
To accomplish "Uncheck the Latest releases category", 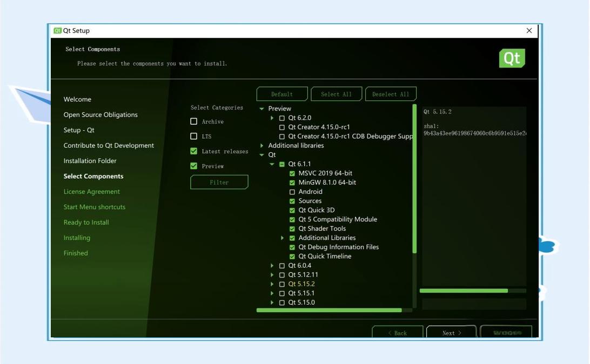I will (x=194, y=151).
